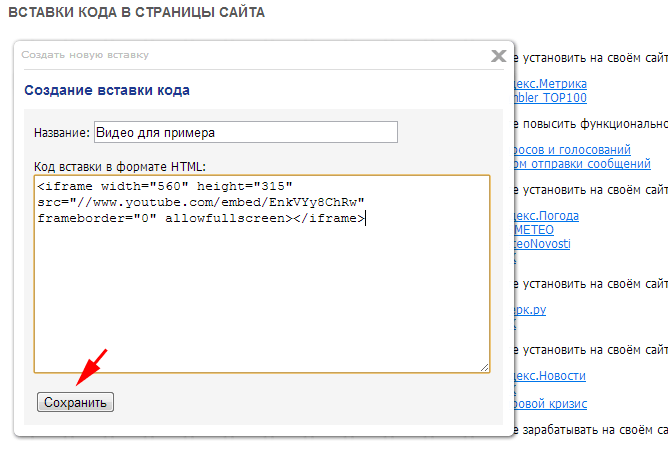The width and height of the screenshot is (668, 450).
Task: Grab the textarea resize handle corner
Action: pos(484,367)
